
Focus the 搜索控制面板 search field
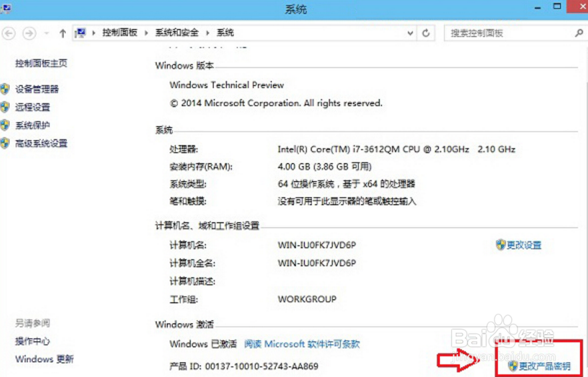click(509, 33)
